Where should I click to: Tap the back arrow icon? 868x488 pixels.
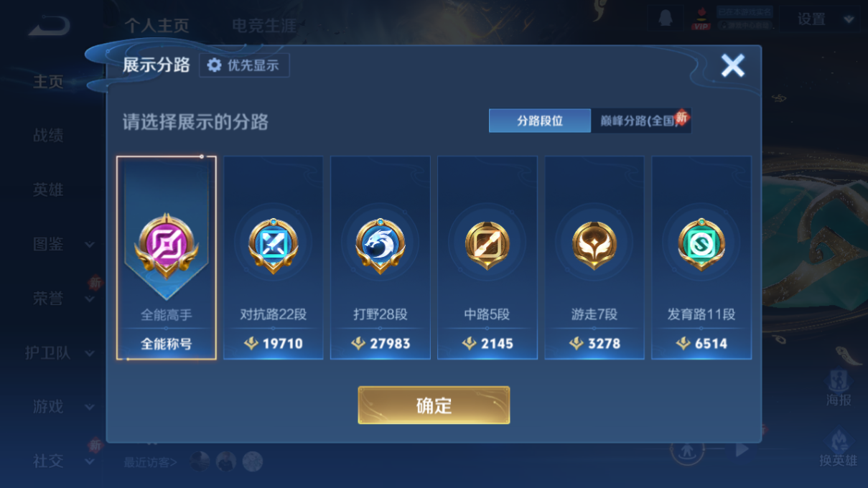[49, 27]
